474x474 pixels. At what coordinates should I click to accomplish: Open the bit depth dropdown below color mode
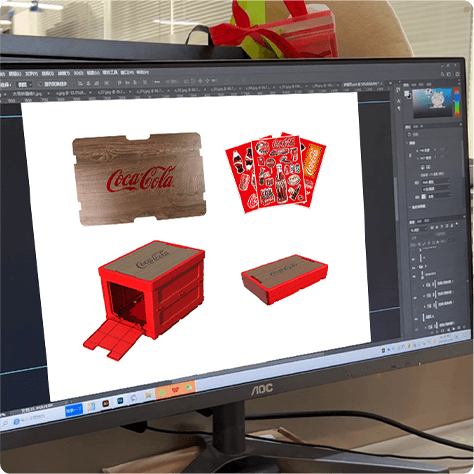tap(436, 189)
